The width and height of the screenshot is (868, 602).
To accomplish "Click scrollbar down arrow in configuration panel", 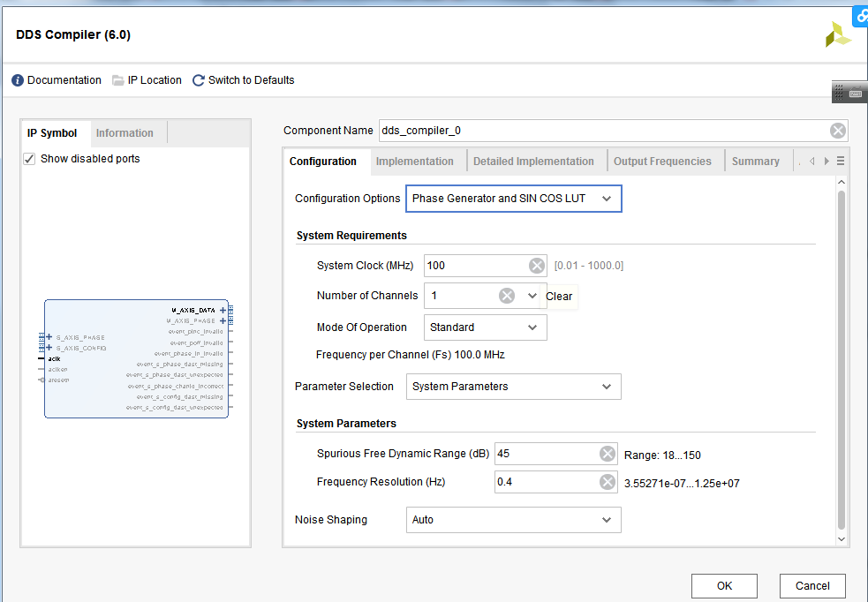I will [842, 539].
